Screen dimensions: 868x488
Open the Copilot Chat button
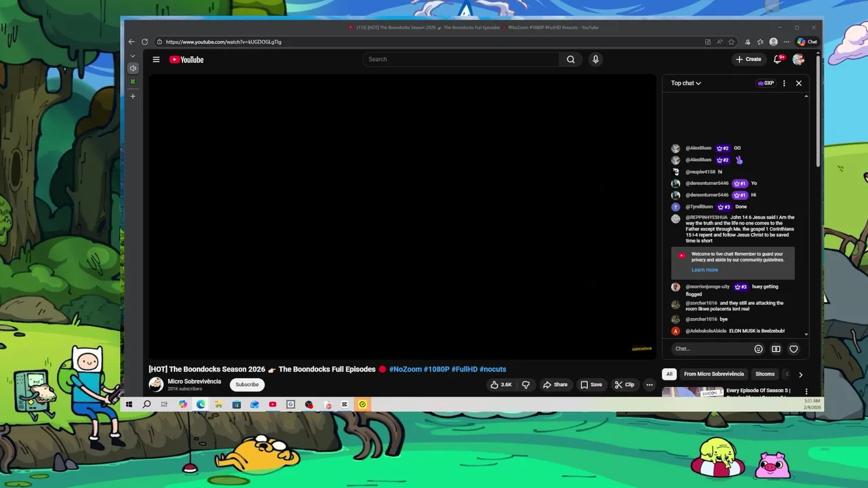(x=807, y=42)
